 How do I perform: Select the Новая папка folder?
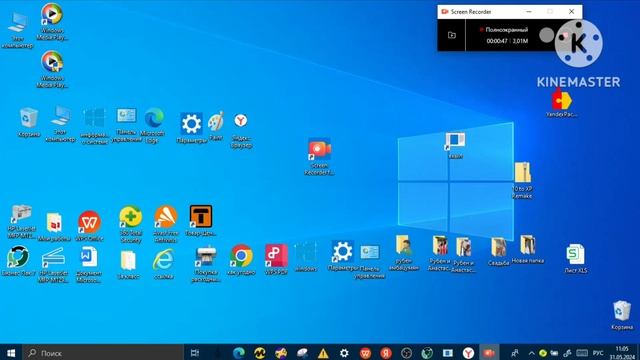click(x=527, y=249)
